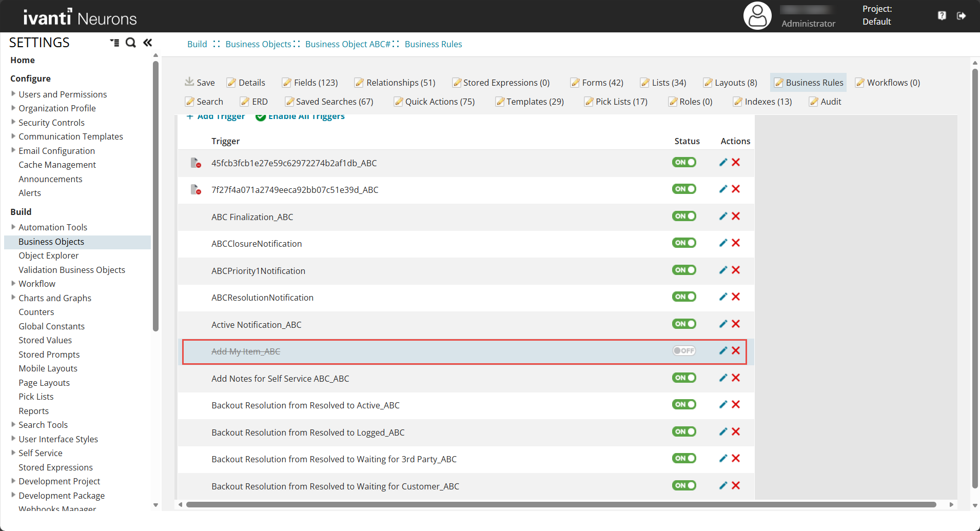This screenshot has height=531, width=980.
Task: Open the Quick Actions (75) tab
Action: click(434, 102)
